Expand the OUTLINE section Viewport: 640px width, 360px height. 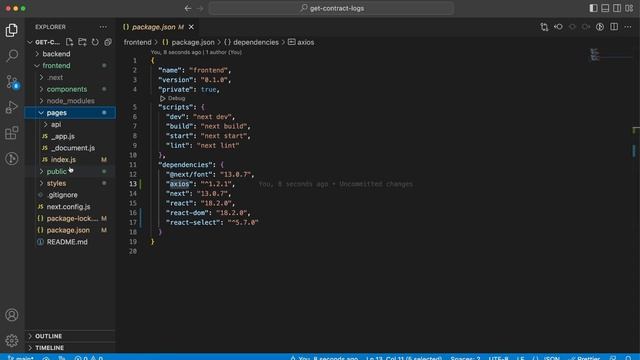click(x=70, y=336)
